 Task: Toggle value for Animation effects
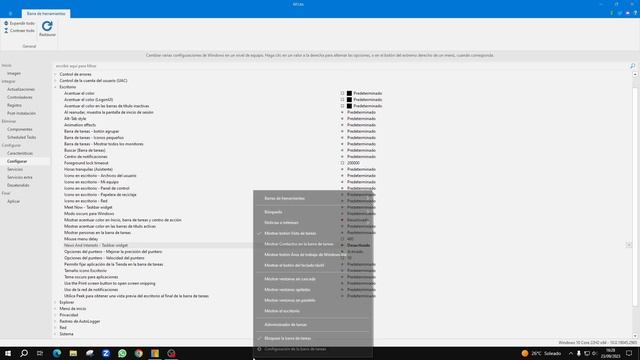[x=361, y=125]
